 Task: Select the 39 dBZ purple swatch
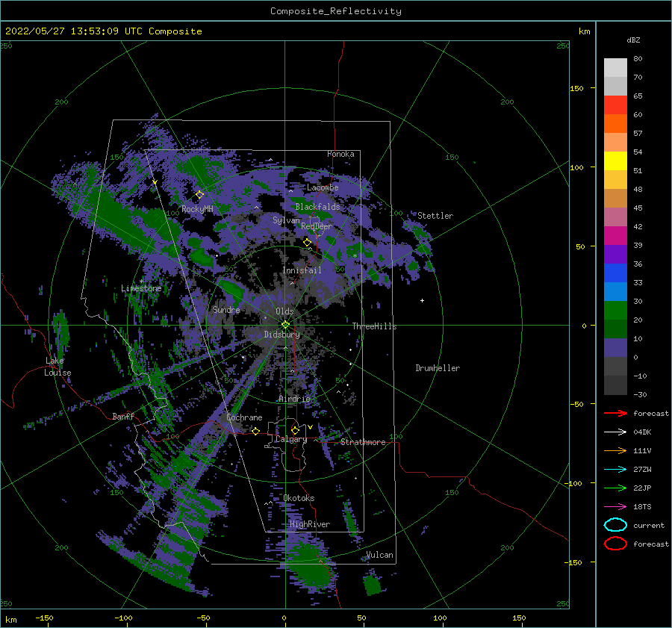point(615,254)
